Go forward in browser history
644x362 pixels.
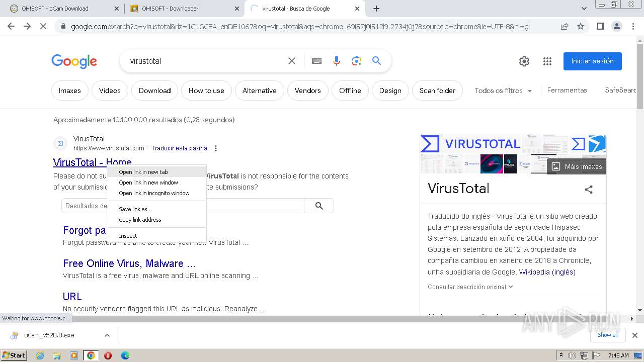27,26
